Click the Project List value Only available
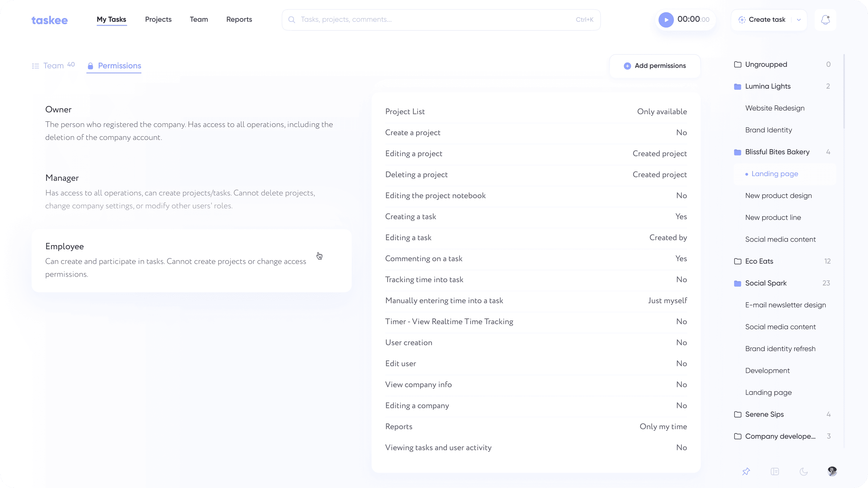 pyautogui.click(x=662, y=112)
